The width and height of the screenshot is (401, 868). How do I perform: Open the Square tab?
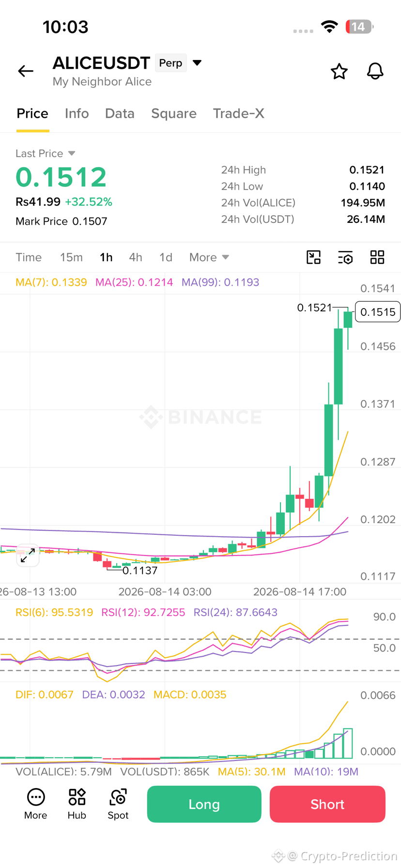[174, 113]
